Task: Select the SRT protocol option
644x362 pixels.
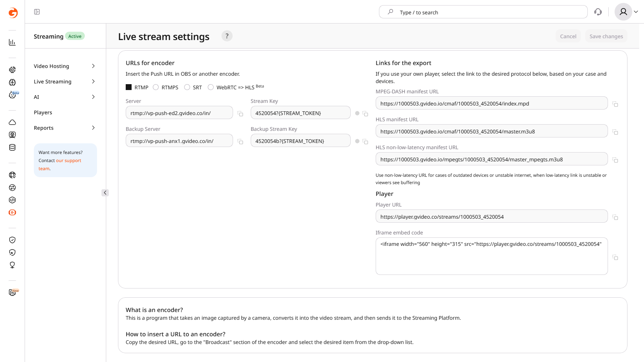Action: [x=187, y=87]
